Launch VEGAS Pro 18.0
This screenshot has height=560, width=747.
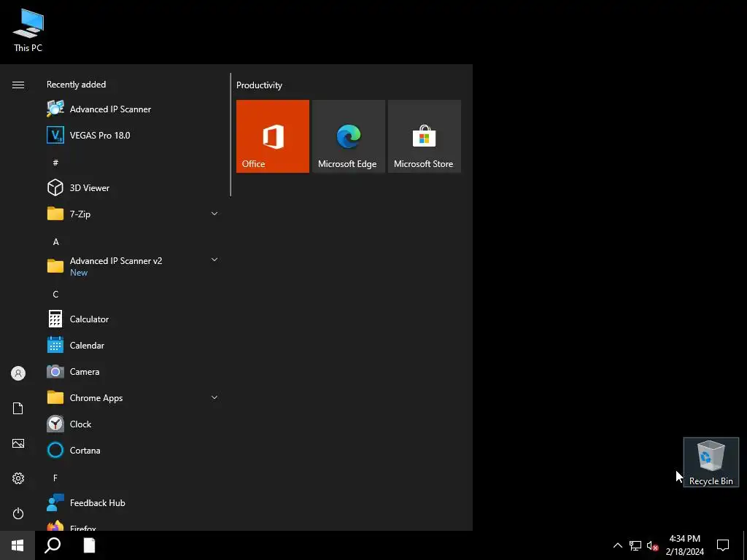click(x=133, y=135)
